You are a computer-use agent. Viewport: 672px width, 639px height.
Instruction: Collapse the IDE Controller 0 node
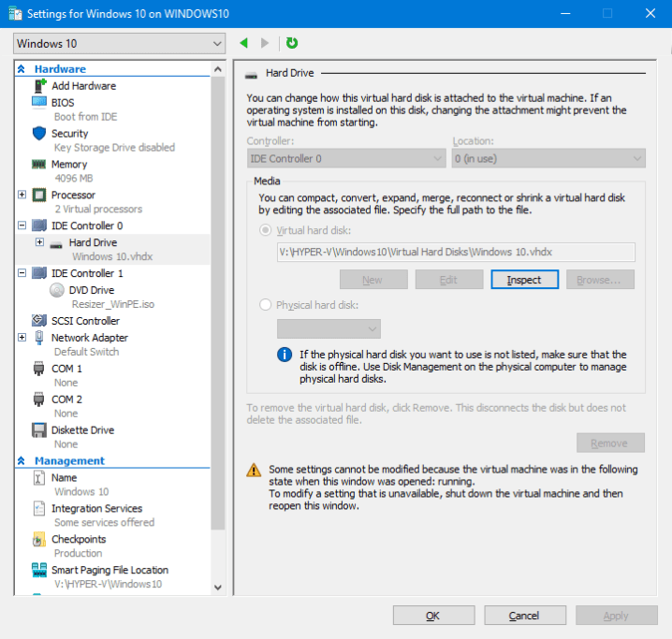[22, 225]
